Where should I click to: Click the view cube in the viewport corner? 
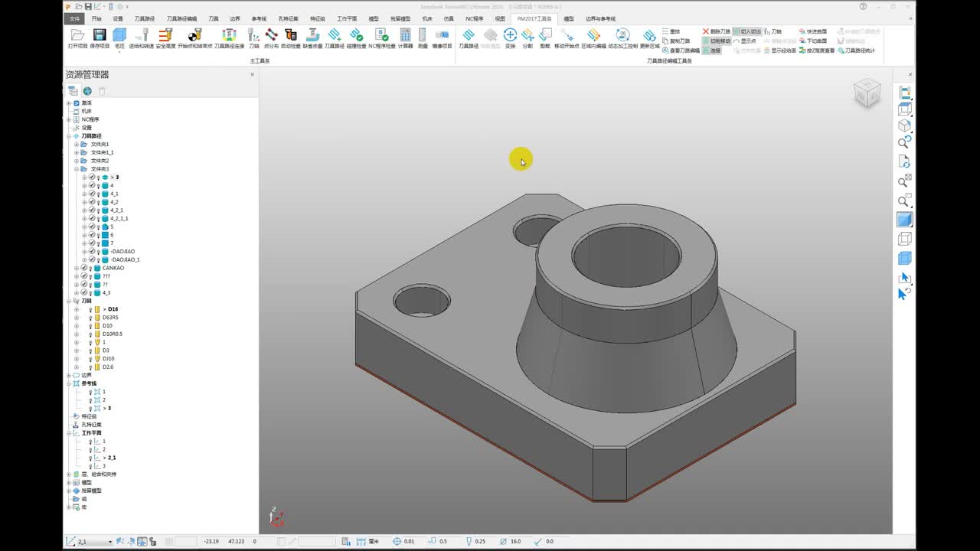(x=867, y=93)
